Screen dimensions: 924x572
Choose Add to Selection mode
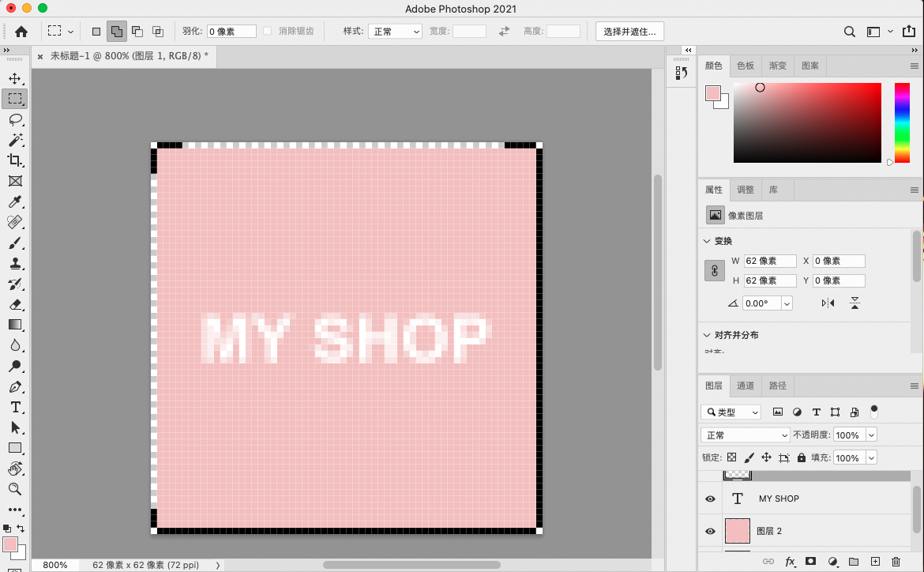pos(117,32)
